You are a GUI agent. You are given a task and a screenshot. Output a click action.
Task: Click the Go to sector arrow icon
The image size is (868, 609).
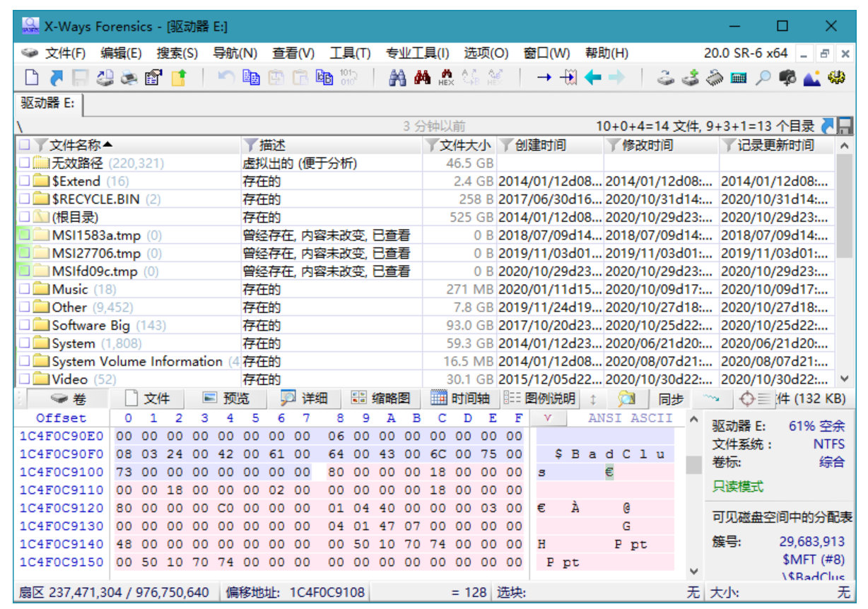pos(568,78)
